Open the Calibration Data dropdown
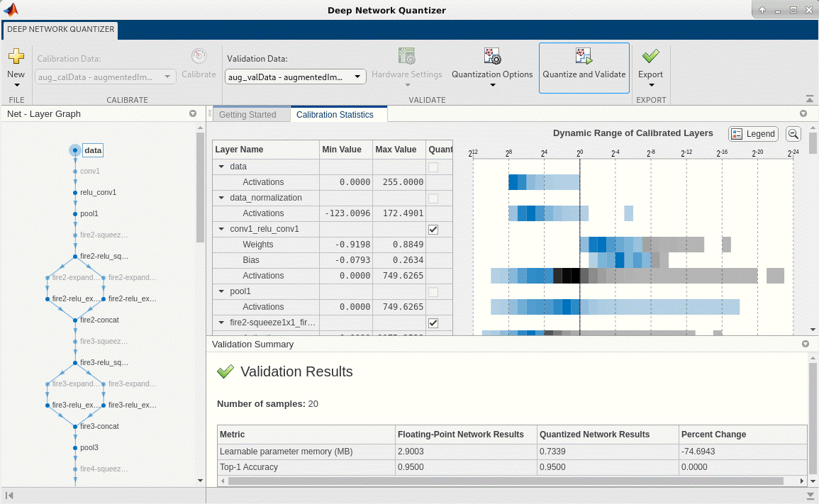Viewport: 819px width, 504px height. (106, 77)
